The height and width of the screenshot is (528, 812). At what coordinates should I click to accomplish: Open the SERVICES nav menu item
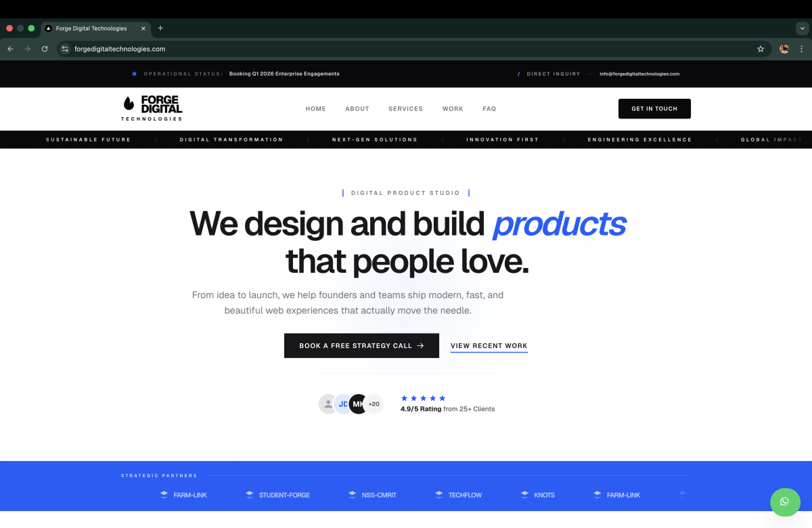405,109
